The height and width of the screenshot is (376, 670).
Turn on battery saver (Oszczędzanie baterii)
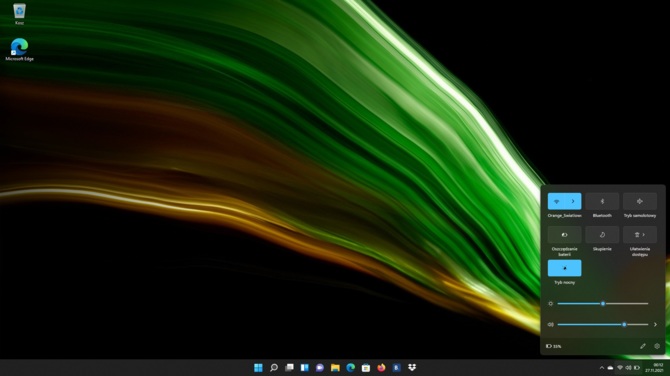tap(564, 235)
